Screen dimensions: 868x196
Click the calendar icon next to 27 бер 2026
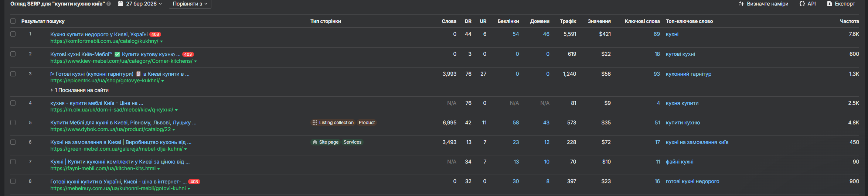[120, 4]
